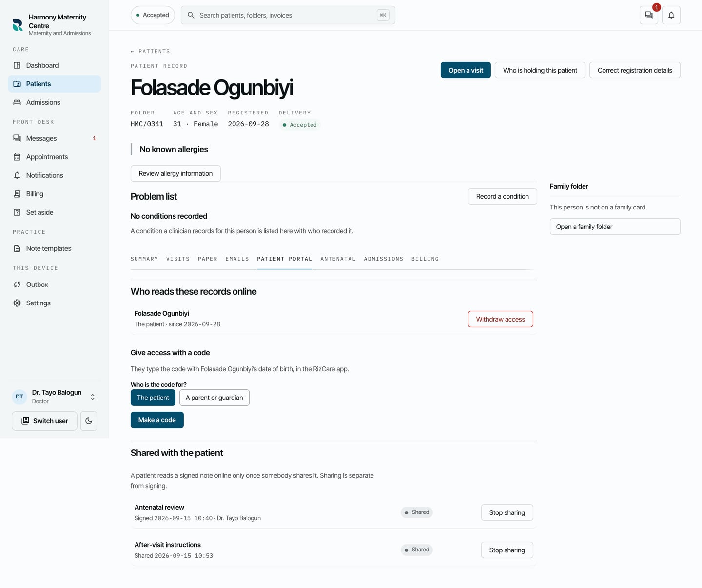Switch to the Admissions tab
Viewport: 702px width, 588px height.
click(x=384, y=259)
